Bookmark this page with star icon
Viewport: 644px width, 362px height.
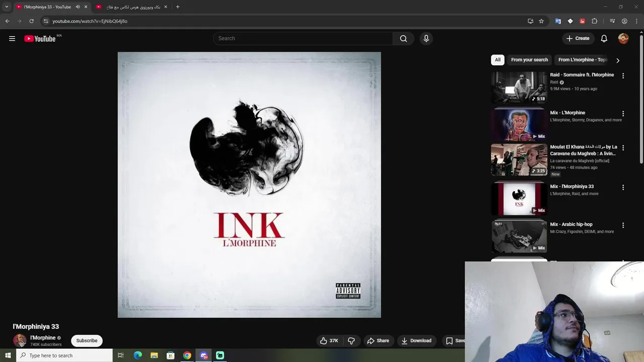click(541, 21)
